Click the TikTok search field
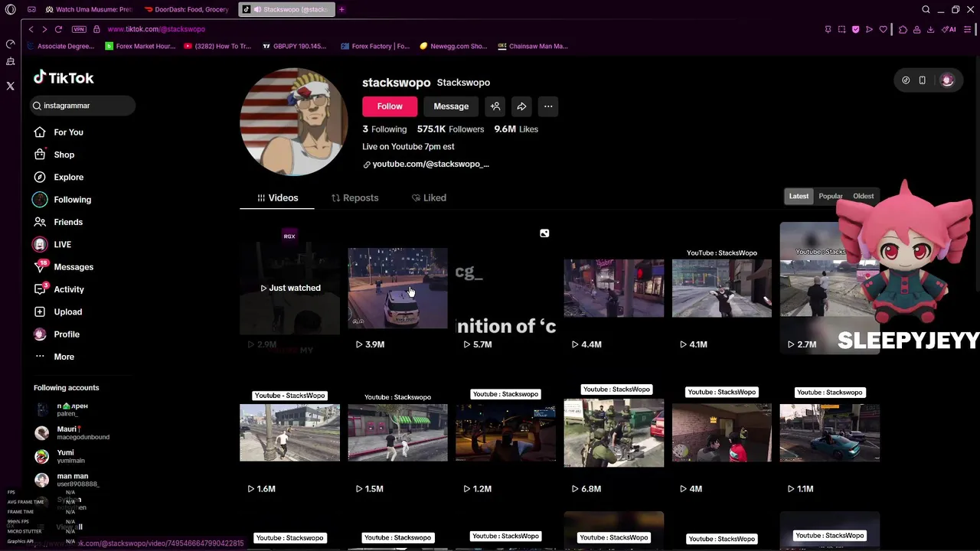The image size is (980, 551). pyautogui.click(x=82, y=106)
